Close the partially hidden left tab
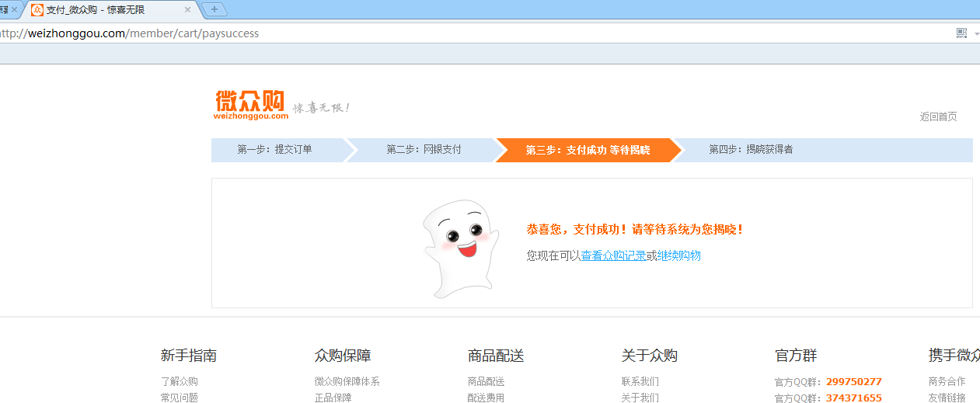This screenshot has height=403, width=980. [x=14, y=10]
